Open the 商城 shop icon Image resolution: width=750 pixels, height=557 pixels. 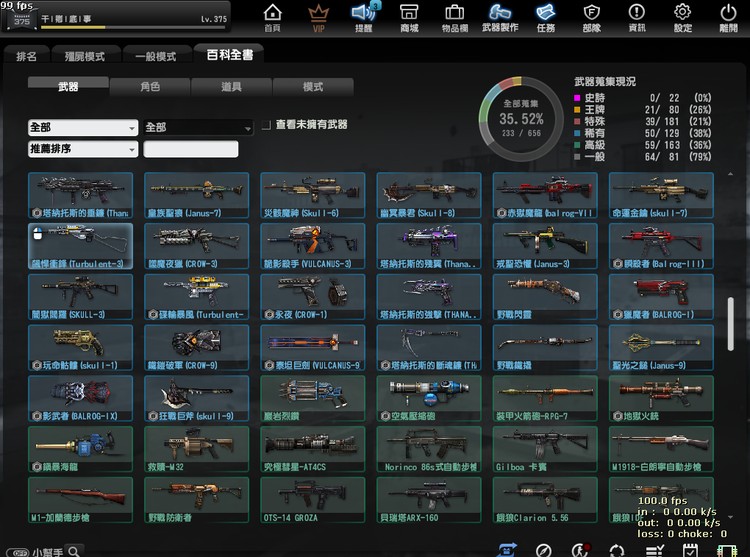pos(409,18)
